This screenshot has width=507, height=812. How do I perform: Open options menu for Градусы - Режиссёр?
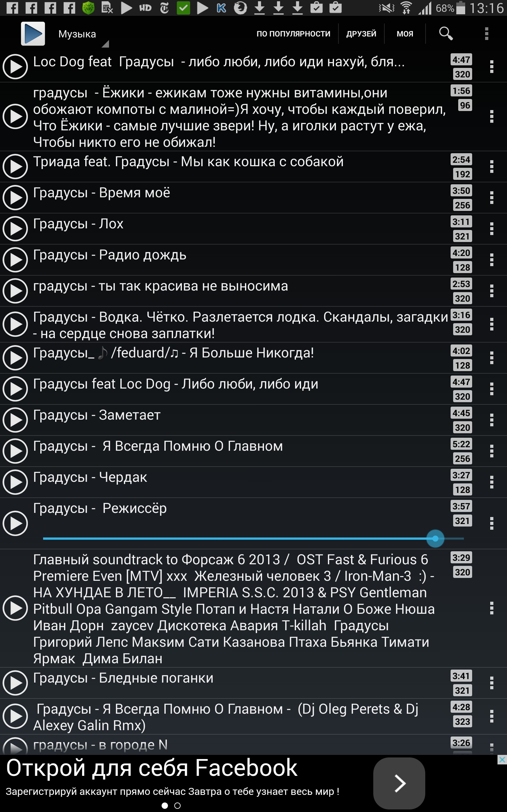point(491,523)
